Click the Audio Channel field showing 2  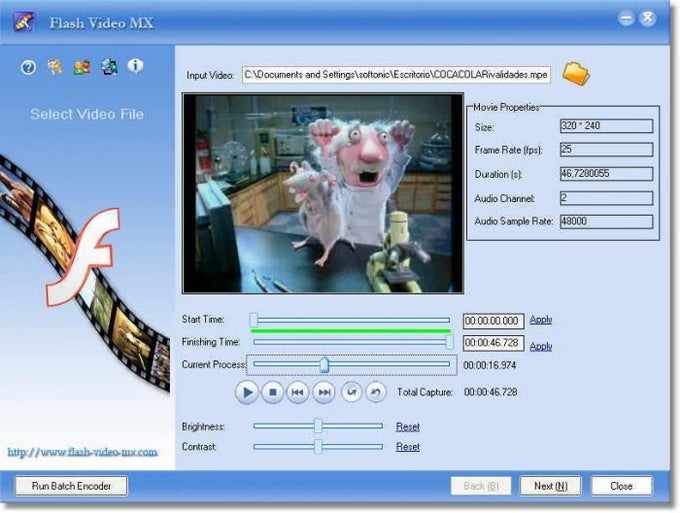[x=606, y=198]
